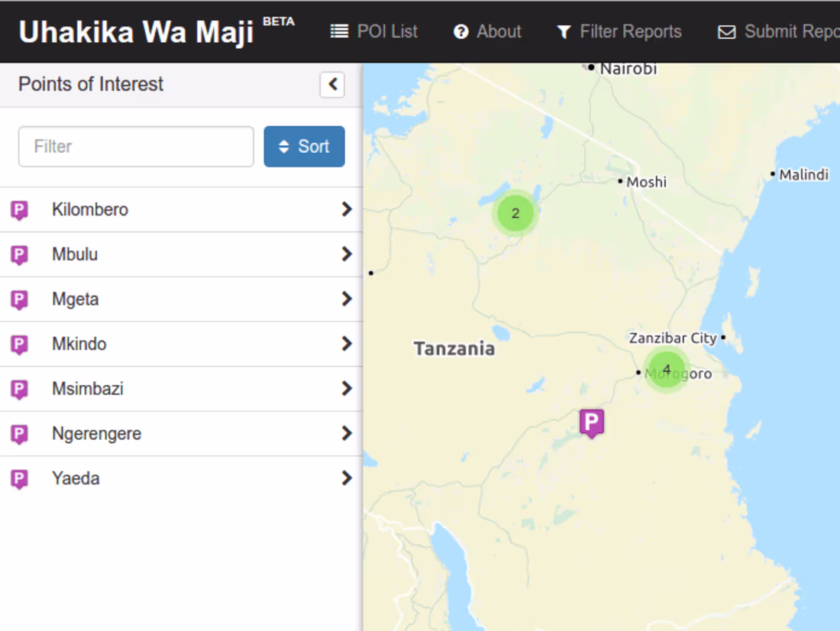This screenshot has height=631, width=840.
Task: Click the cluster showing 4 points near Morogoro
Action: (x=666, y=370)
